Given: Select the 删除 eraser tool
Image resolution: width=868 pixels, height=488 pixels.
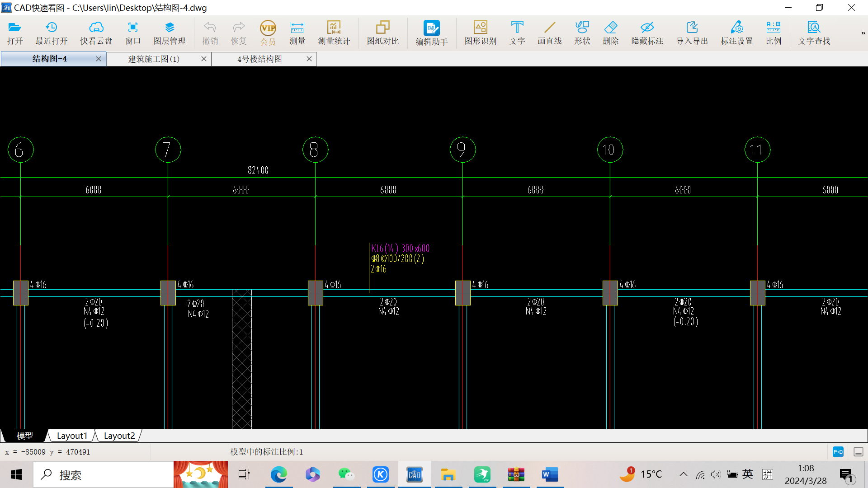Looking at the screenshot, I should [x=611, y=33].
